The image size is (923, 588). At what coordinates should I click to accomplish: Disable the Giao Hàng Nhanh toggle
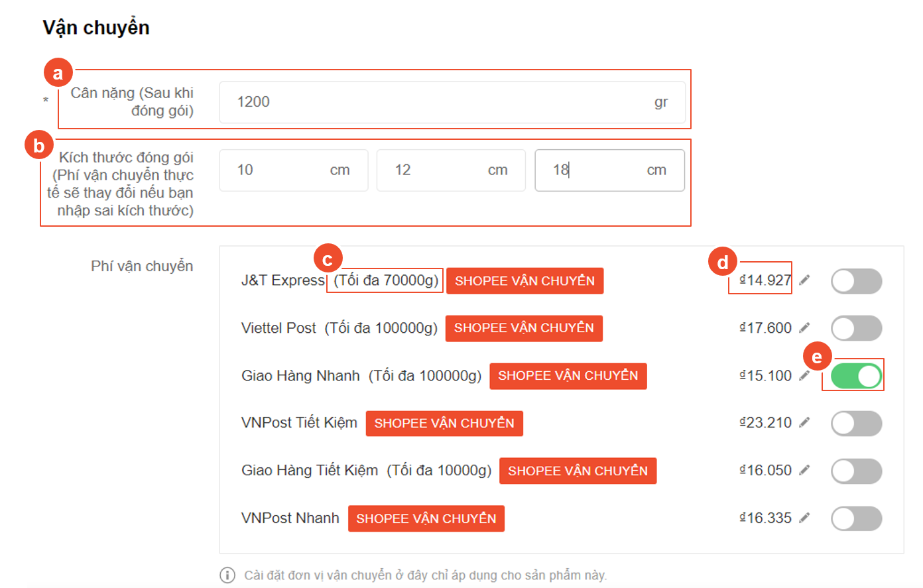(x=856, y=376)
